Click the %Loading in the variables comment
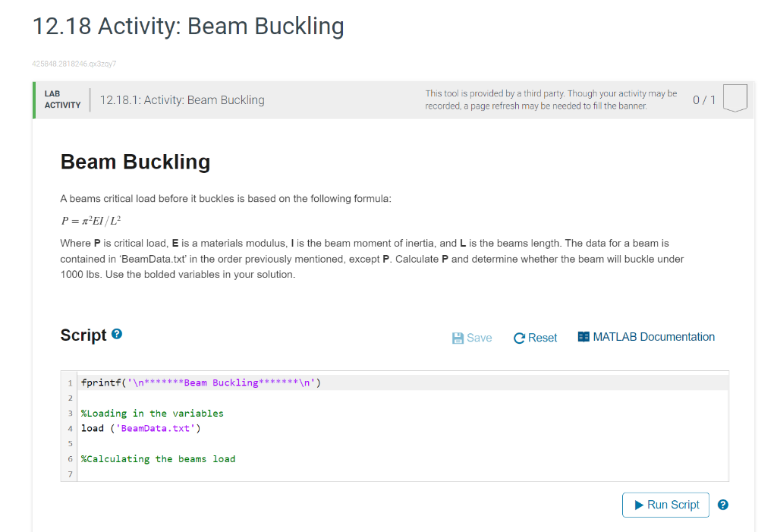 pos(152,414)
